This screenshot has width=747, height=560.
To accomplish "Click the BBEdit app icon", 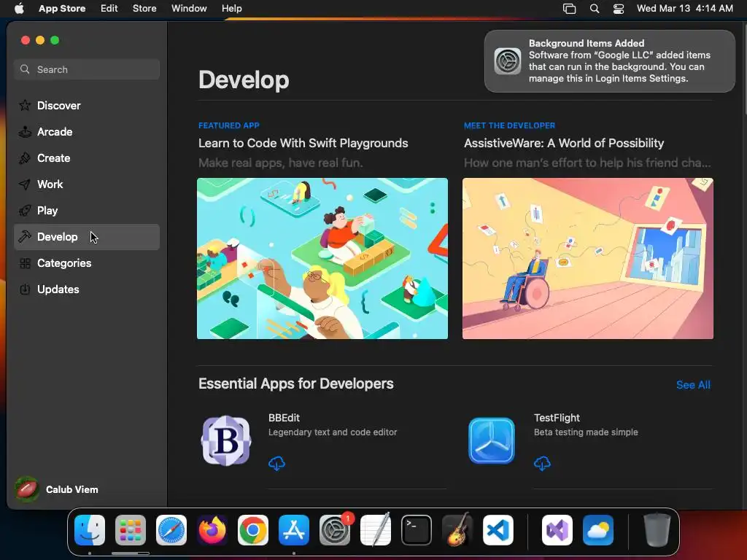I will (x=226, y=440).
